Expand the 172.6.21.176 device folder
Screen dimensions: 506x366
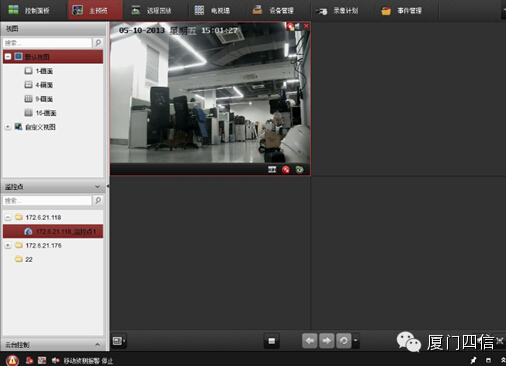pos(8,245)
